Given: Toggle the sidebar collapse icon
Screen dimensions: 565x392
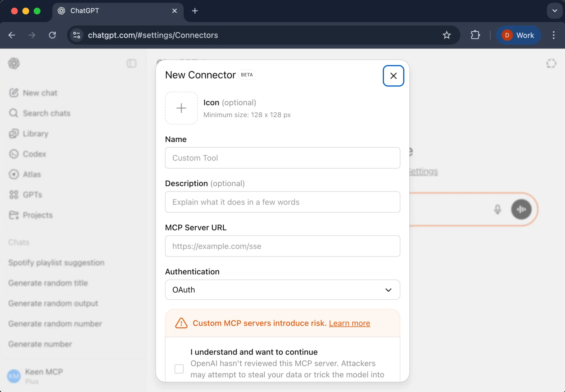Looking at the screenshot, I should point(131,63).
